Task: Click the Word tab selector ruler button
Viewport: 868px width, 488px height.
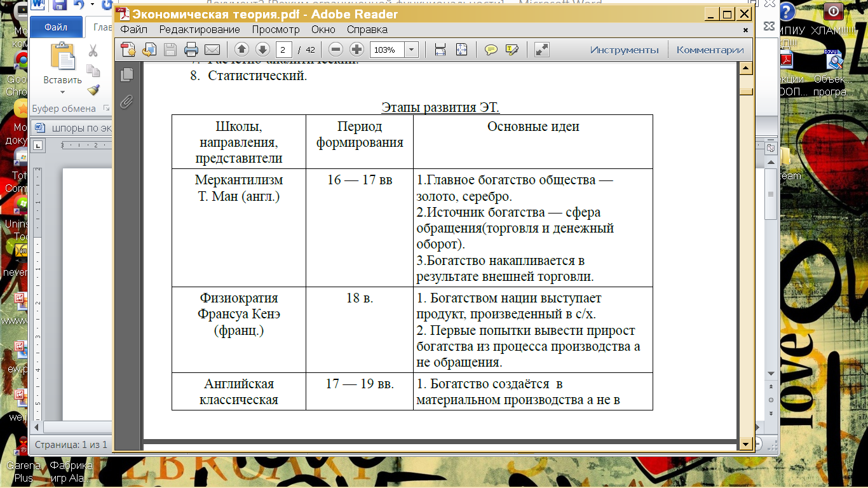Action: pyautogui.click(x=37, y=146)
